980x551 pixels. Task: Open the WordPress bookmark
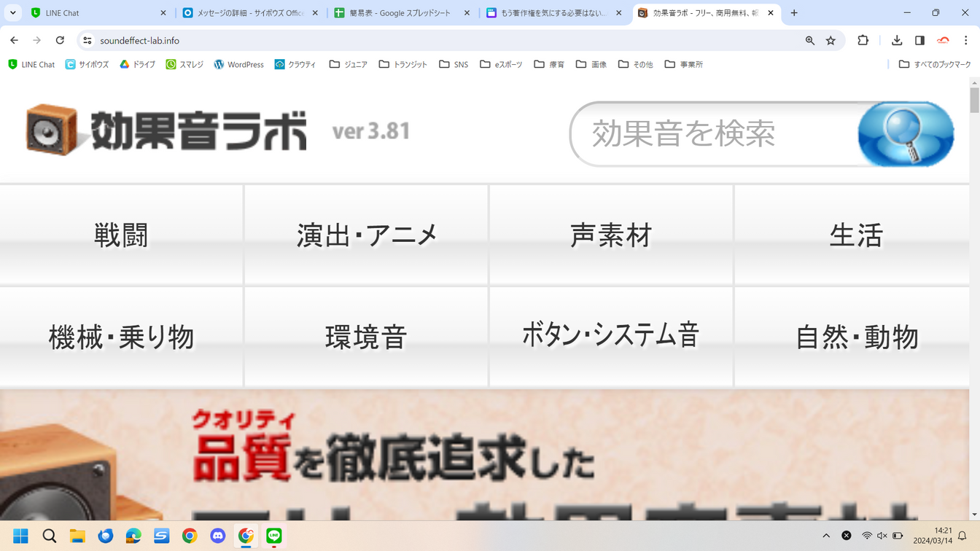coord(238,64)
